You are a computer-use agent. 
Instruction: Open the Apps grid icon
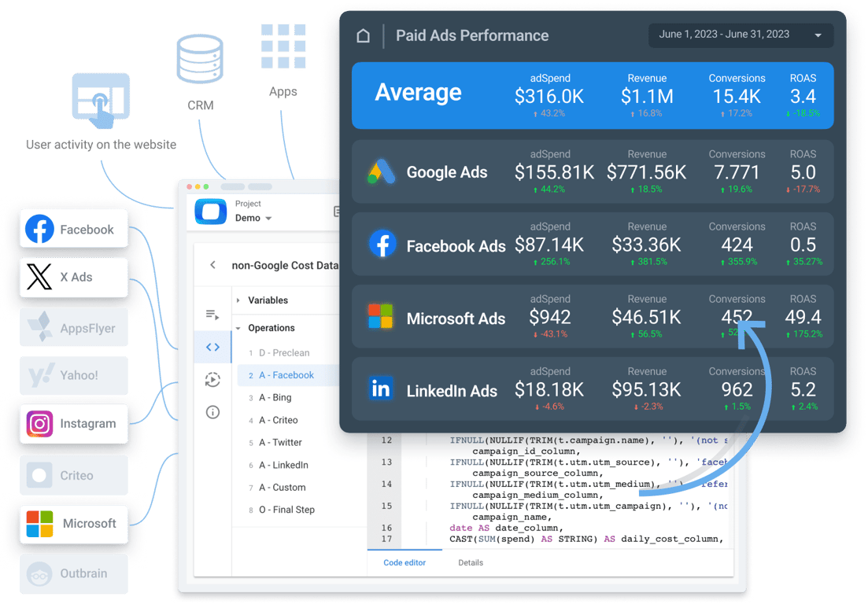coord(283,46)
